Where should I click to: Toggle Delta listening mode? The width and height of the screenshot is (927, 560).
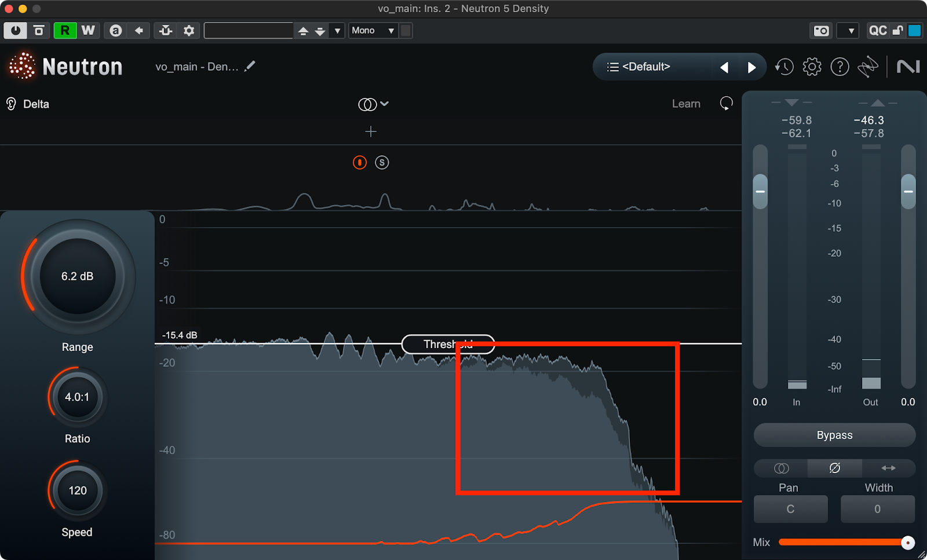coord(28,104)
